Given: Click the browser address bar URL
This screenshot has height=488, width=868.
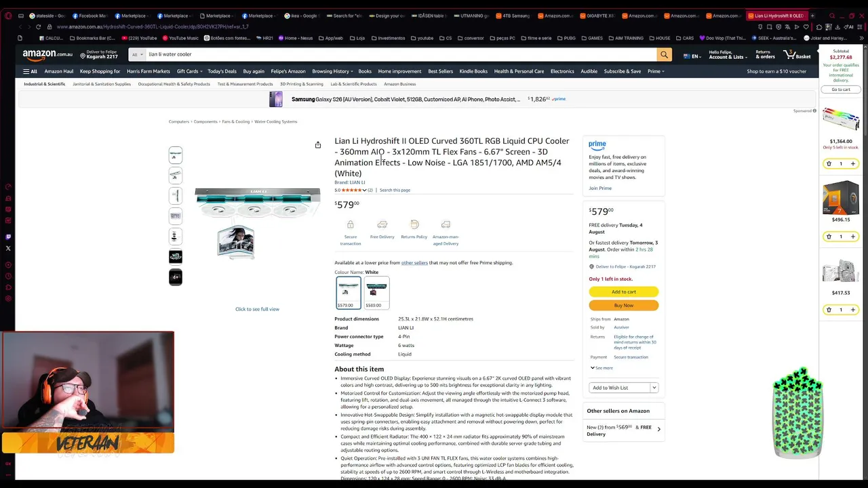Looking at the screenshot, I should (x=153, y=26).
